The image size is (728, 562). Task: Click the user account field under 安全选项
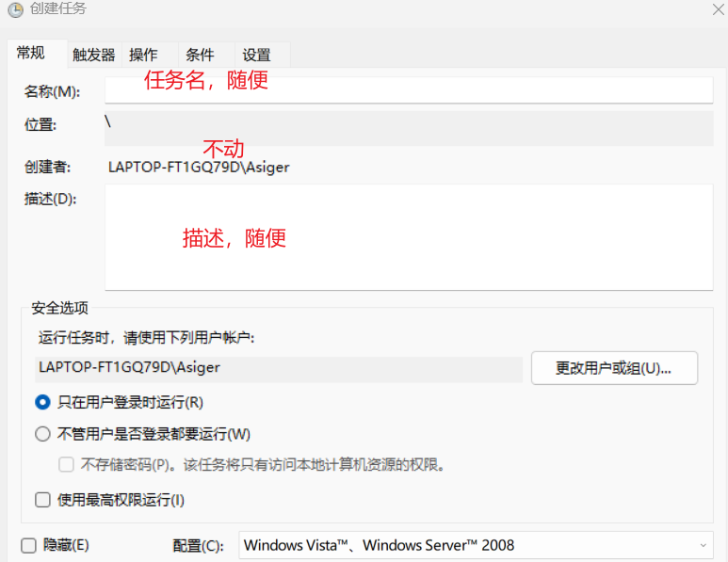[x=280, y=368]
